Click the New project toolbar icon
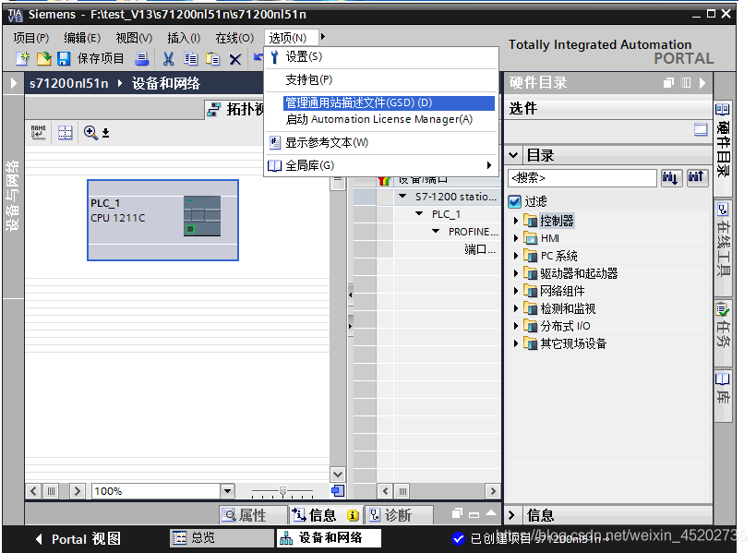This screenshot has height=553, width=756. [23, 59]
